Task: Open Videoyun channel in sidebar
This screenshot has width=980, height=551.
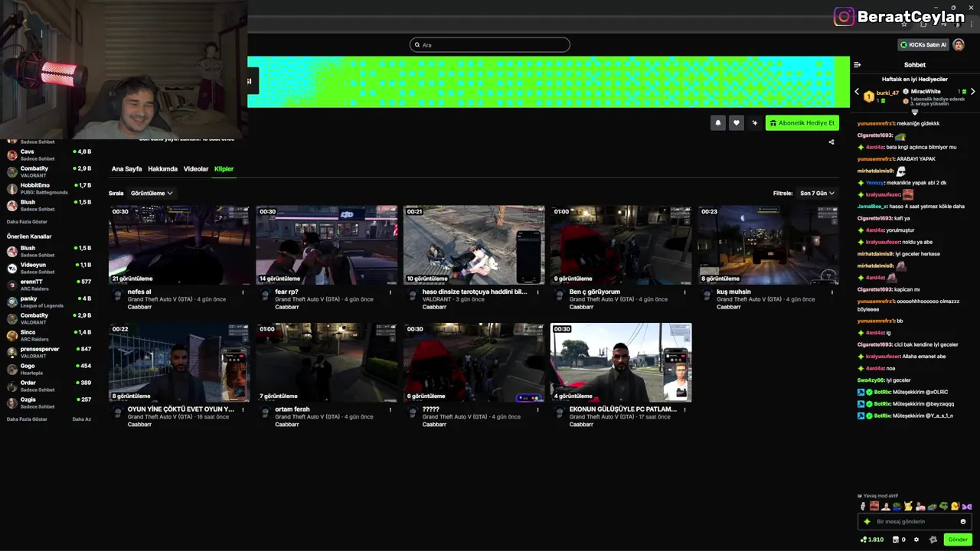Action: point(49,268)
